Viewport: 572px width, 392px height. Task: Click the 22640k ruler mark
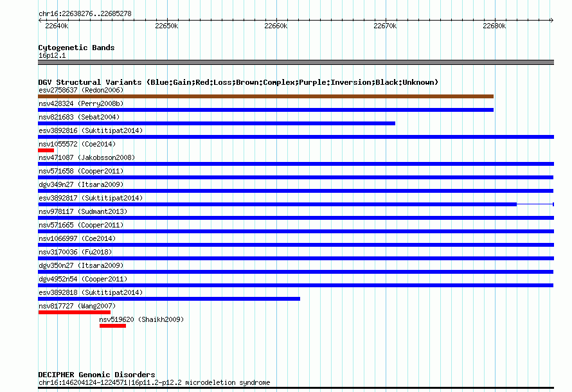point(57,26)
